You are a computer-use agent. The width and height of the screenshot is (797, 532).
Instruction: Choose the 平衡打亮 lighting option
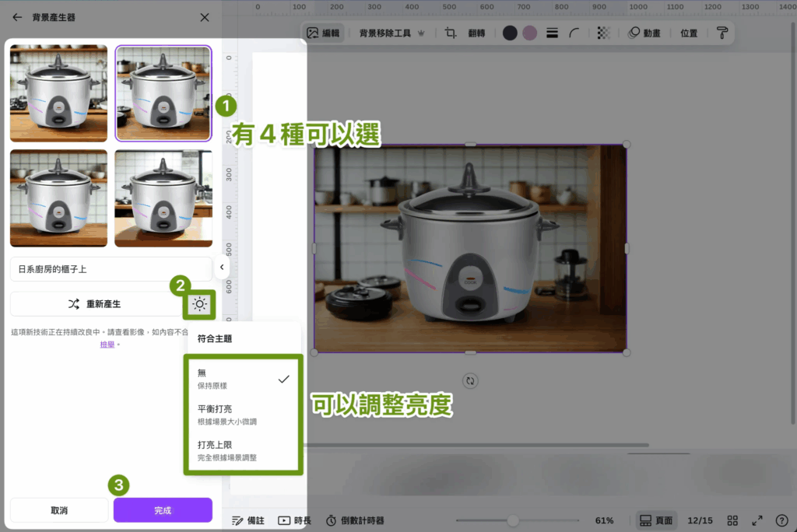244,415
